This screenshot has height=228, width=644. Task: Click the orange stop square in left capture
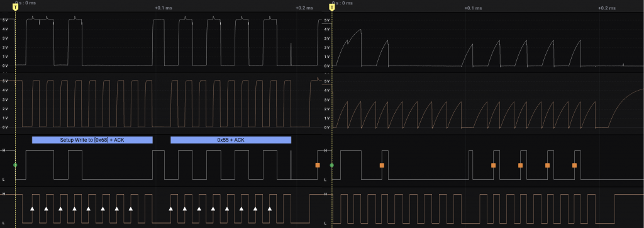(x=318, y=165)
